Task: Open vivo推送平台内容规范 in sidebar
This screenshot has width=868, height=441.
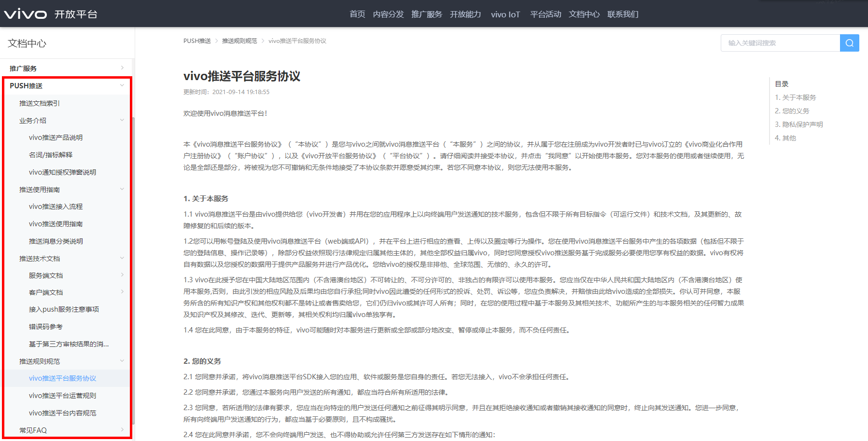Action: [62, 413]
